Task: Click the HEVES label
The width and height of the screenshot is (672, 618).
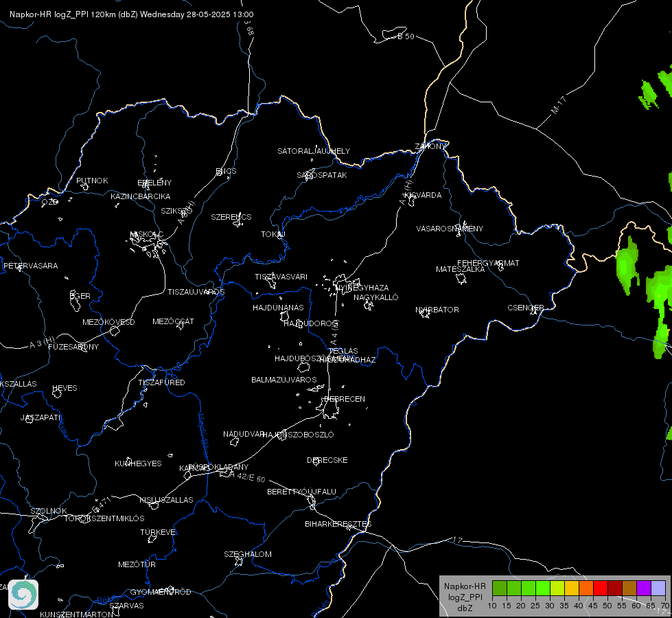Action: click(65, 388)
